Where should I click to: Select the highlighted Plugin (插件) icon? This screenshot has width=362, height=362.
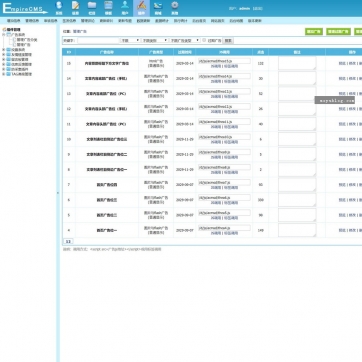pyautogui.click(x=141, y=8)
